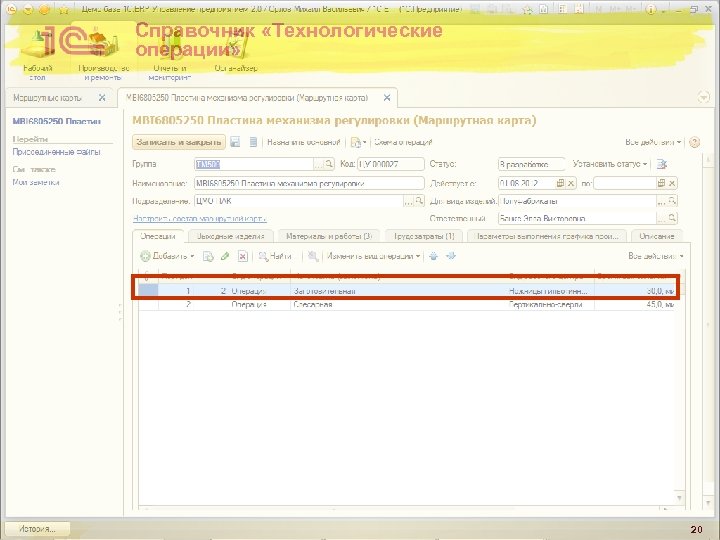Click Настроить состав маршрутной карты link
Image resolution: width=720 pixels, height=540 pixels.
point(199,219)
